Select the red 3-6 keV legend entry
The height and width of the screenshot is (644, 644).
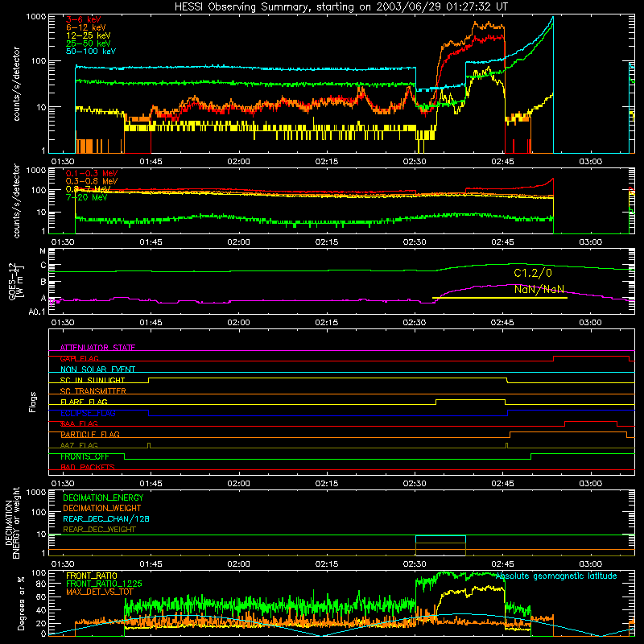(x=84, y=19)
